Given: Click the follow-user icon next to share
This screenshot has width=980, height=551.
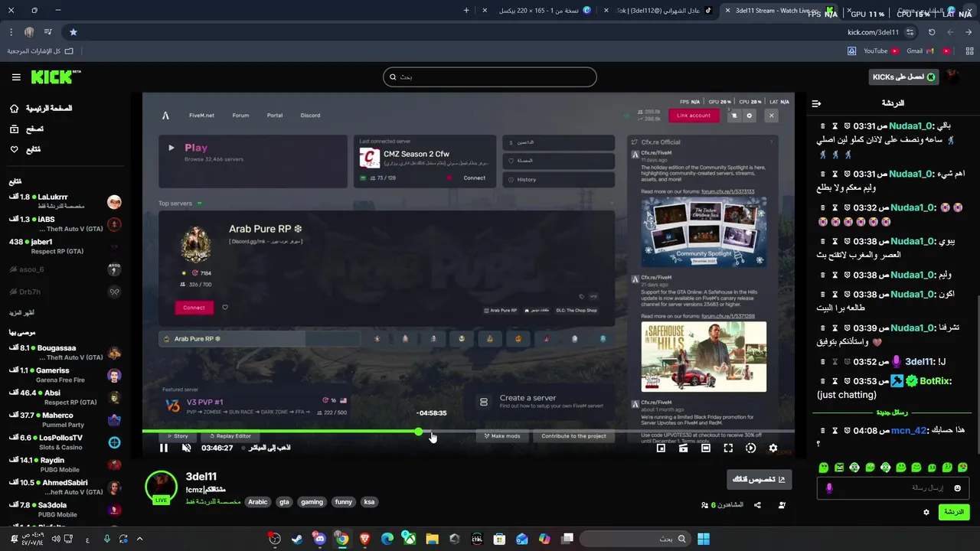Looking at the screenshot, I should (x=782, y=505).
